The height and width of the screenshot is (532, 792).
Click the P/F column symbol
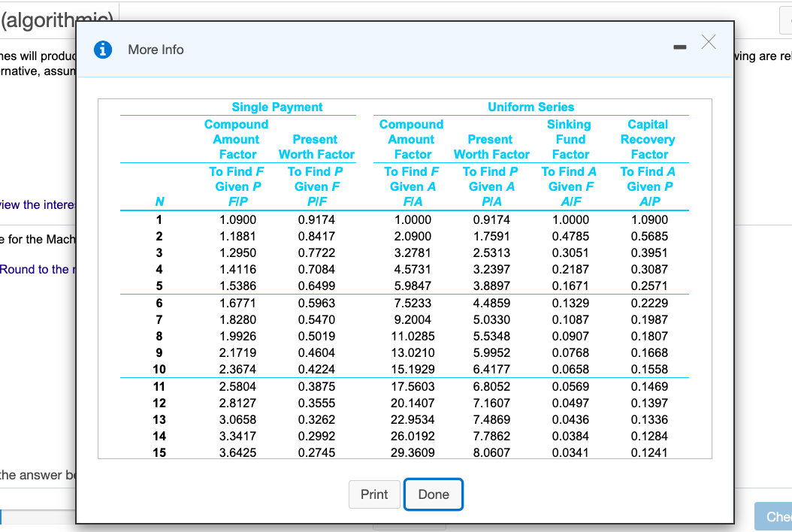coord(316,201)
